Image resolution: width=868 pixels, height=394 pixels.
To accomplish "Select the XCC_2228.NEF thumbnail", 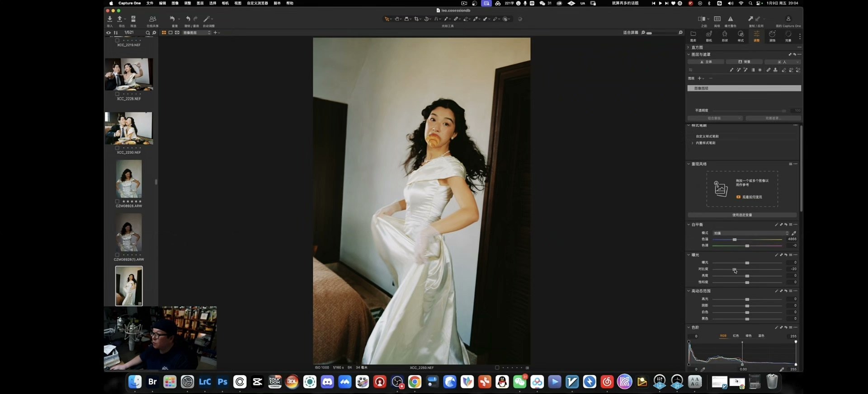I will 129,74.
